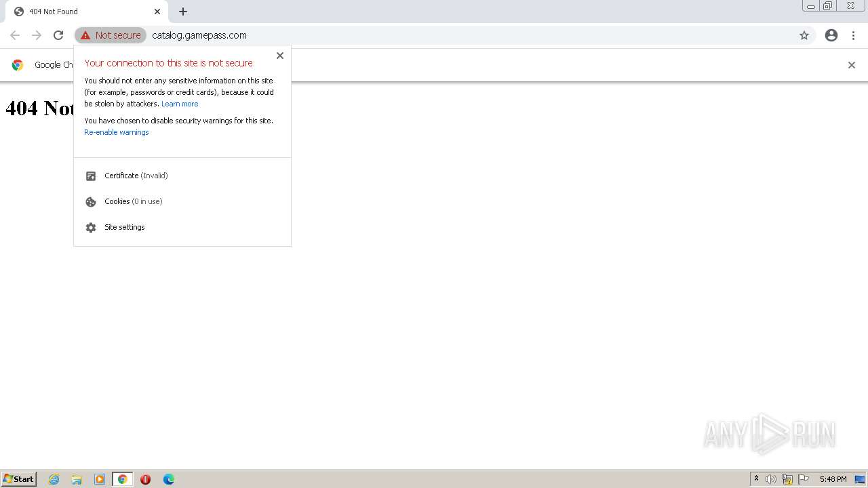
Task: Reload the page with the refresh button
Action: (x=58, y=35)
